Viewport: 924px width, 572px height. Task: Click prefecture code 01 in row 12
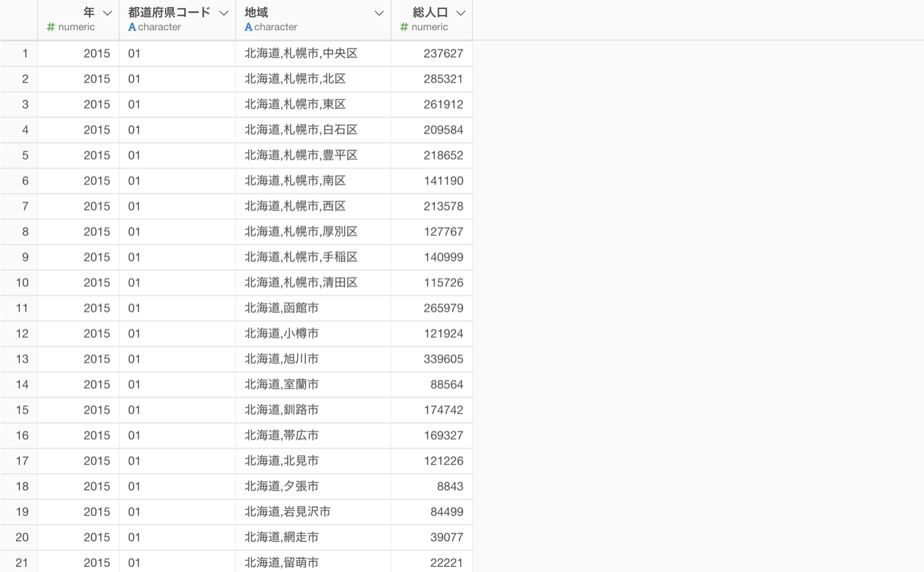coord(177,334)
